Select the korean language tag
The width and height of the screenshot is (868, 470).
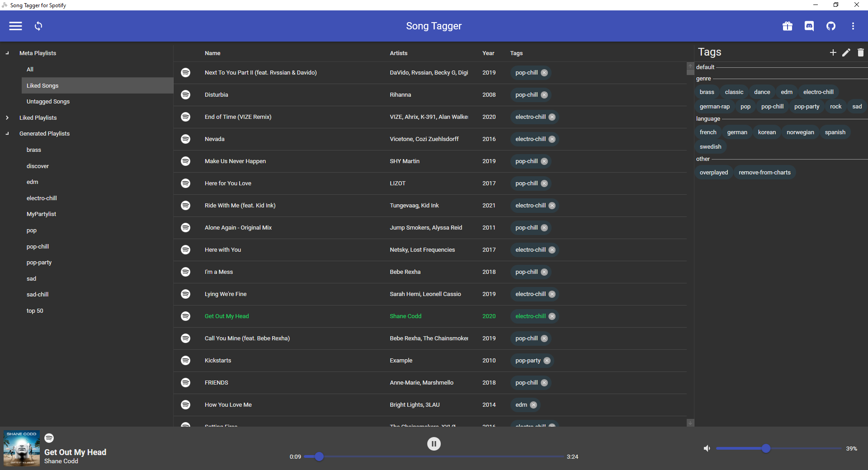(767, 132)
